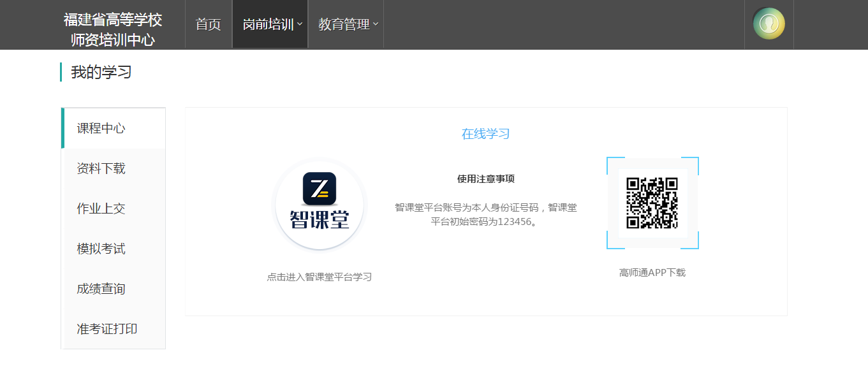Click the 在线学习 heading link
Screen dimensions: 868x385
tap(485, 134)
